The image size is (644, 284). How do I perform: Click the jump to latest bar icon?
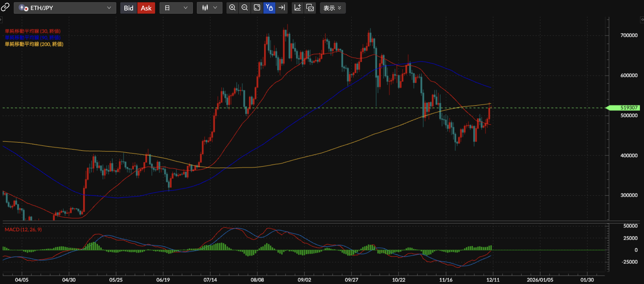(x=282, y=8)
